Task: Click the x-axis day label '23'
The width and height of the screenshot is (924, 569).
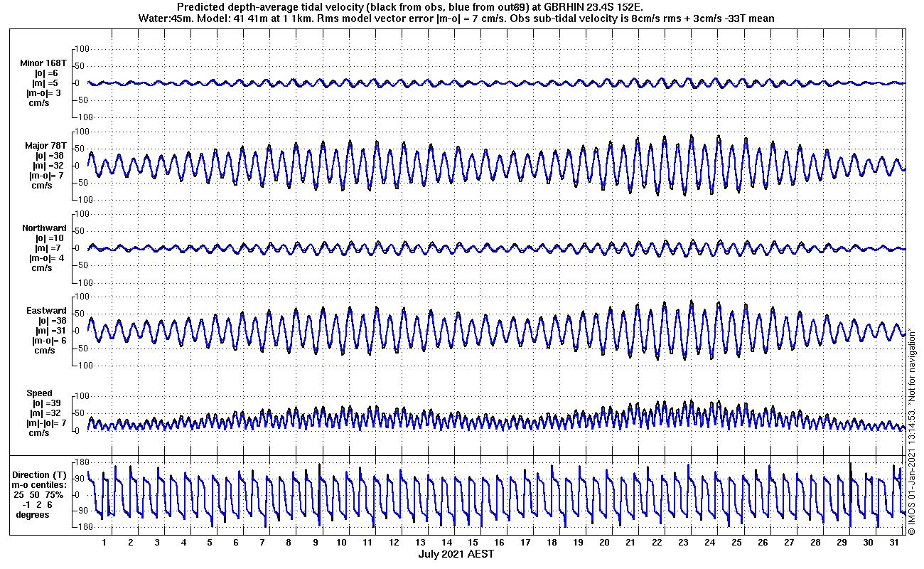Action: click(683, 542)
